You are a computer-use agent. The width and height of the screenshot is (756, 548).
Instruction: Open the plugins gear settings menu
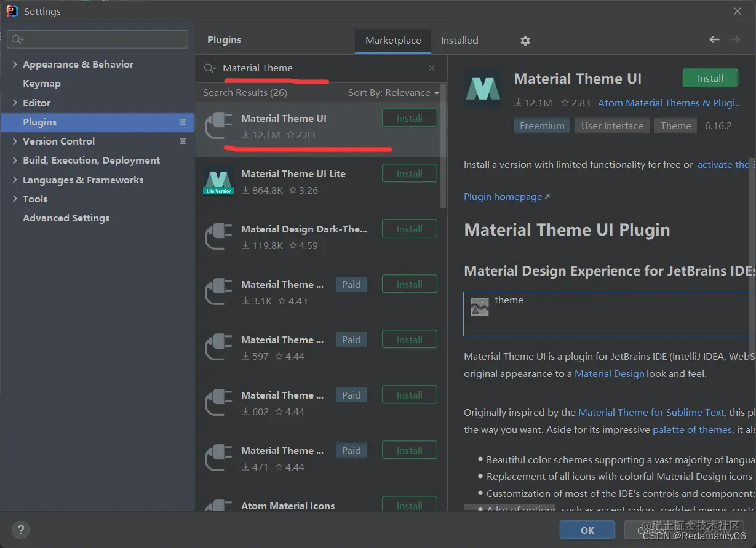click(x=525, y=41)
